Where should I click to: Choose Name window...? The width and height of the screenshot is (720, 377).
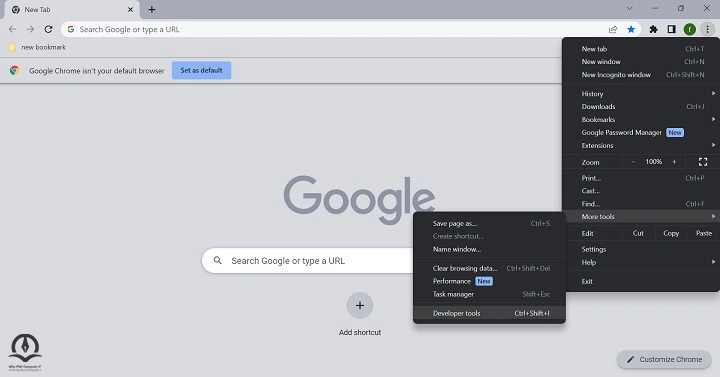pos(489,249)
